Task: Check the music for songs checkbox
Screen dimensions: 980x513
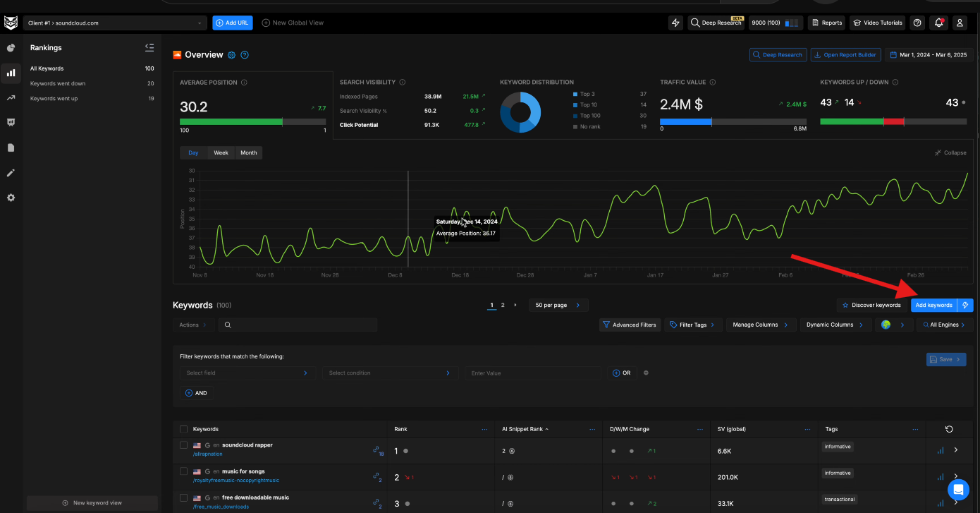Action: (184, 471)
